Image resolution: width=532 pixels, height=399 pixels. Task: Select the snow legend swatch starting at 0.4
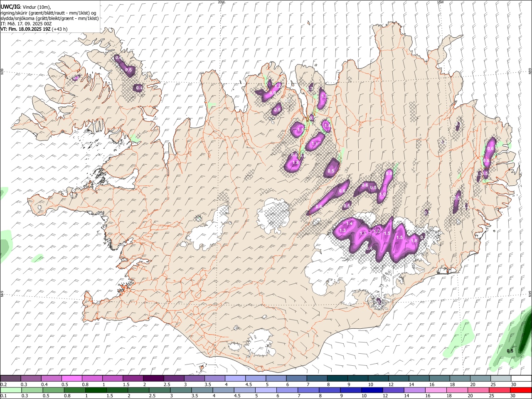pos(52,379)
